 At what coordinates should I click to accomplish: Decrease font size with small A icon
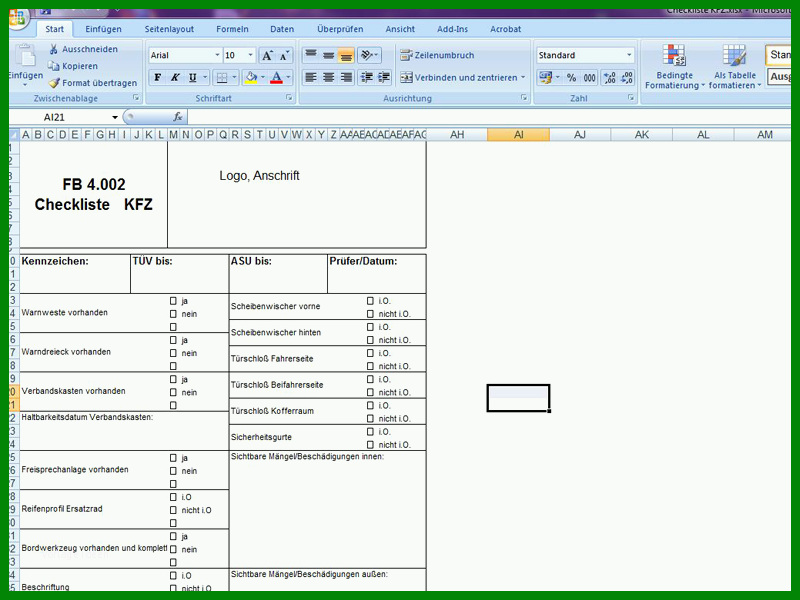point(284,56)
